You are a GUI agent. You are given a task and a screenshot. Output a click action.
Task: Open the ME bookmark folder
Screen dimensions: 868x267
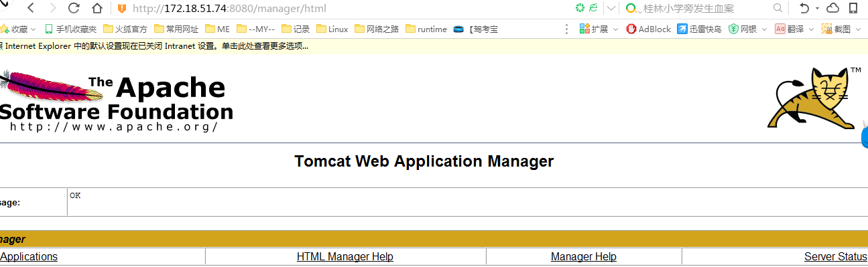pos(218,29)
